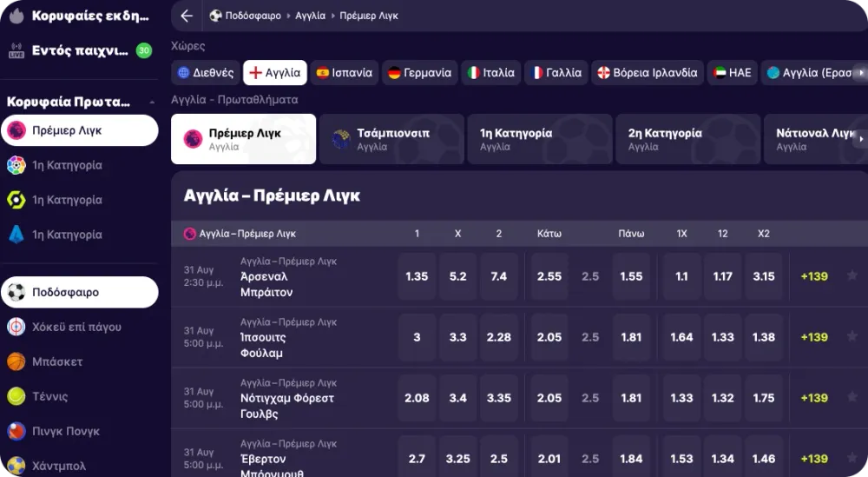Select the Γερμανία country filter

420,73
